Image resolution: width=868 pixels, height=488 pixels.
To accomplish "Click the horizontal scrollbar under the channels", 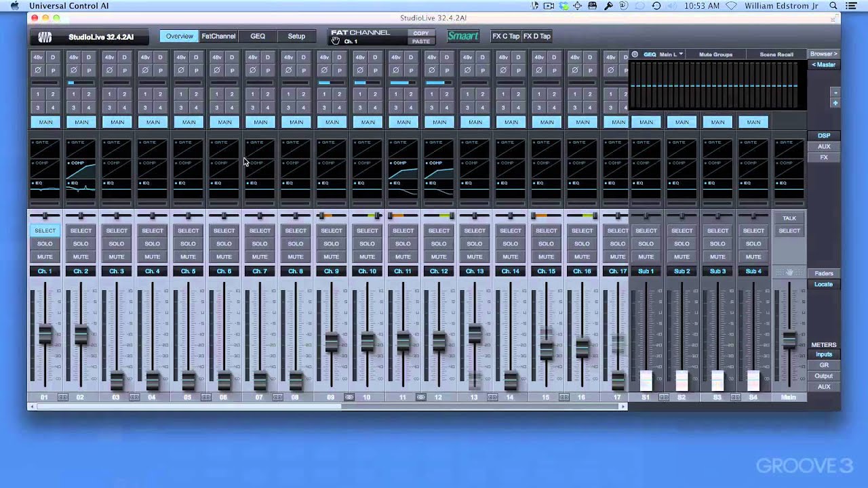I will tap(189, 406).
